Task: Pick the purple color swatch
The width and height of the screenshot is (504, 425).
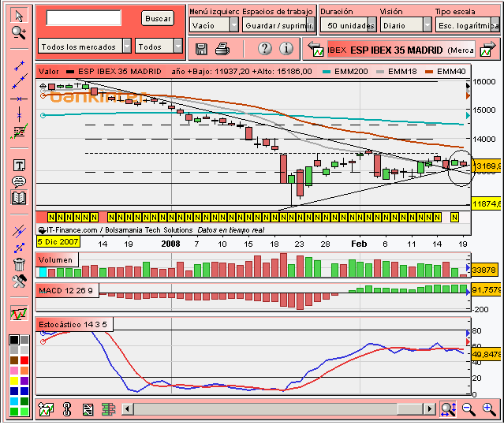Action: click(x=24, y=381)
